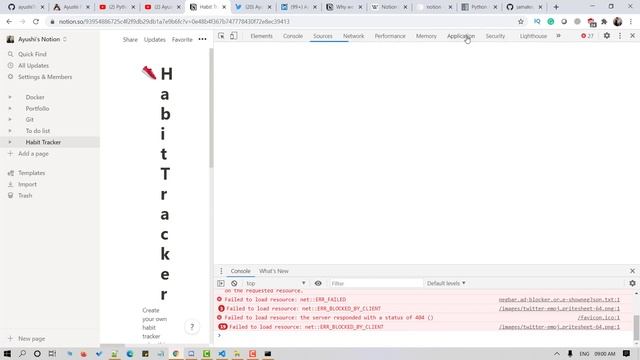Select the drawer Console tab
640x360 pixels.
point(240,271)
